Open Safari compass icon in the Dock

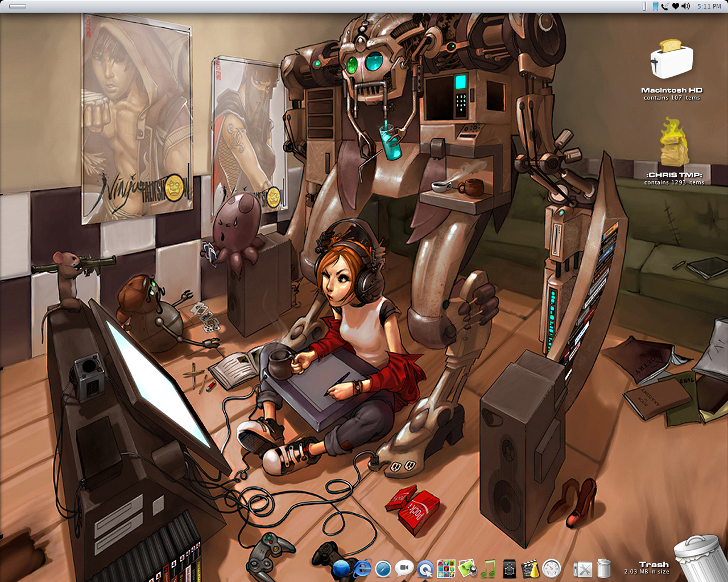click(x=383, y=568)
